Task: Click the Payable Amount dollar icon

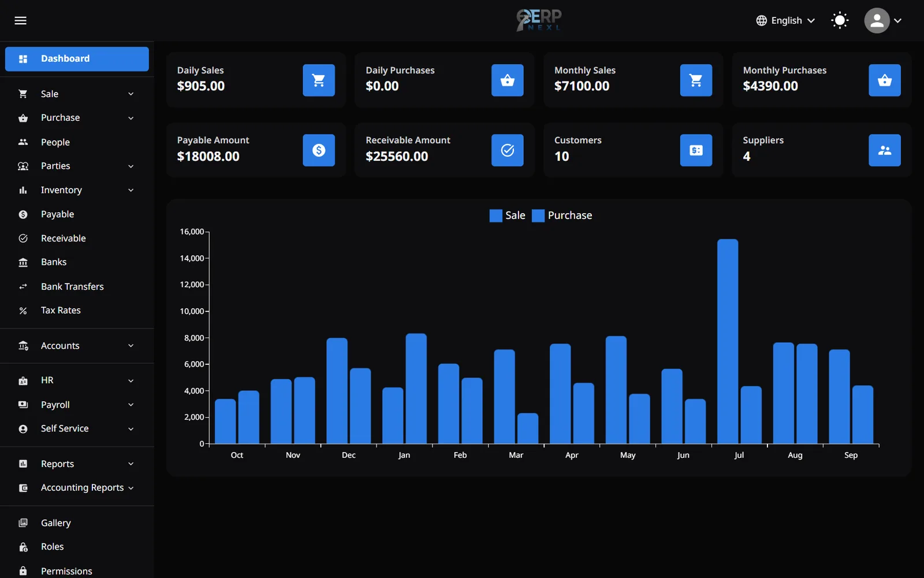Action: [319, 150]
